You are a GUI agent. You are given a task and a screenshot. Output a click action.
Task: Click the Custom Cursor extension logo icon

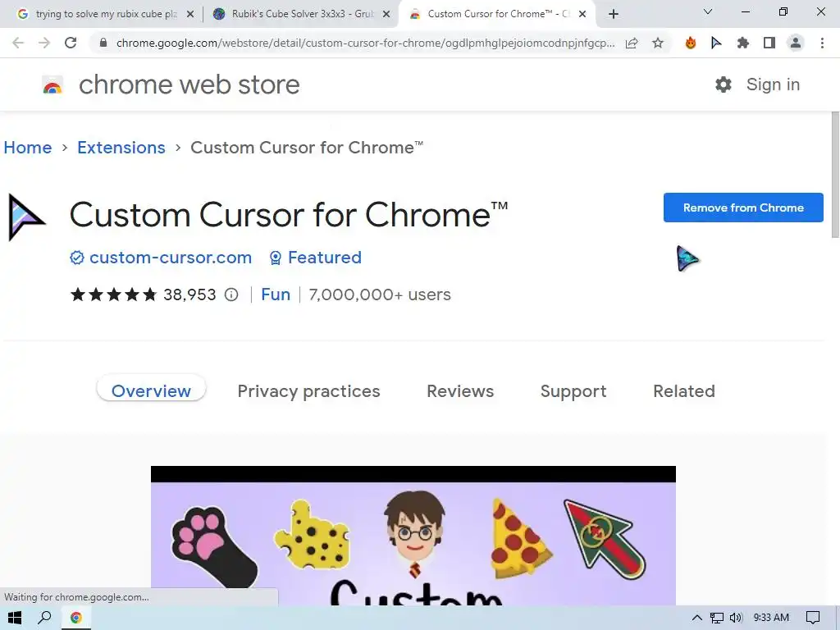tap(27, 217)
